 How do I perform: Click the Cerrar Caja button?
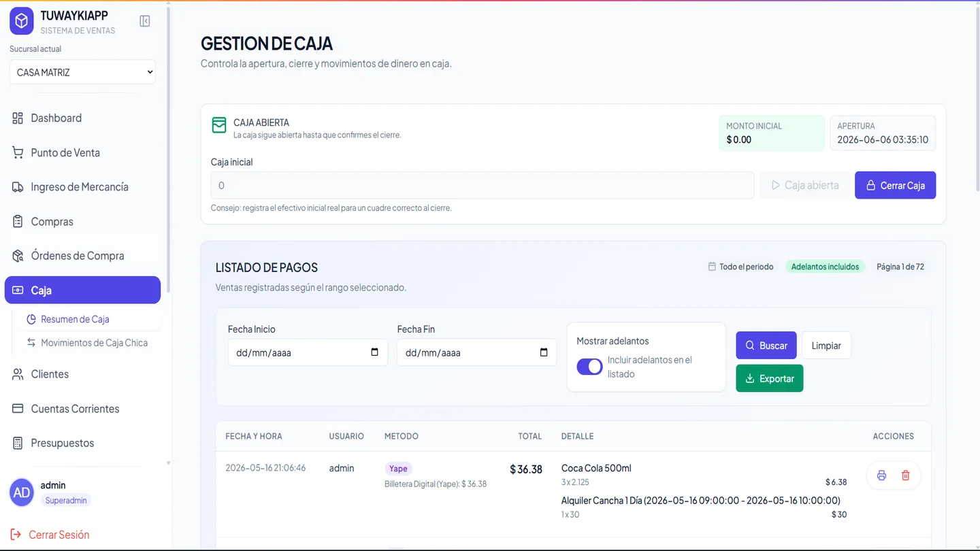[895, 185]
